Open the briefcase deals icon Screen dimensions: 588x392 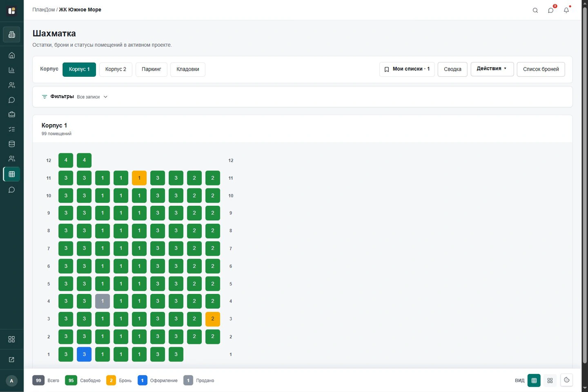point(11,114)
